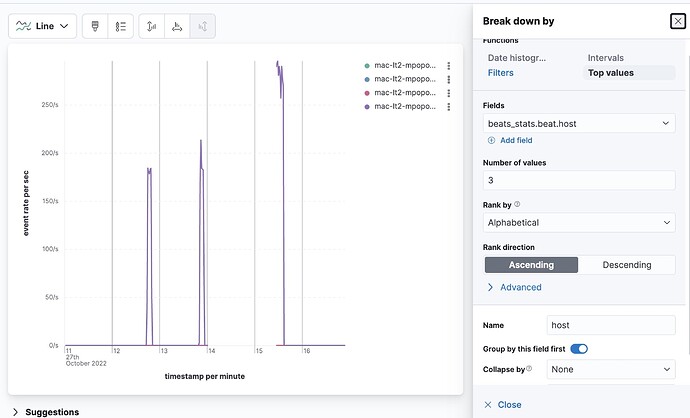Open the Rank by Alphabetical dropdown
This screenshot has width=690, height=418.
click(x=579, y=223)
